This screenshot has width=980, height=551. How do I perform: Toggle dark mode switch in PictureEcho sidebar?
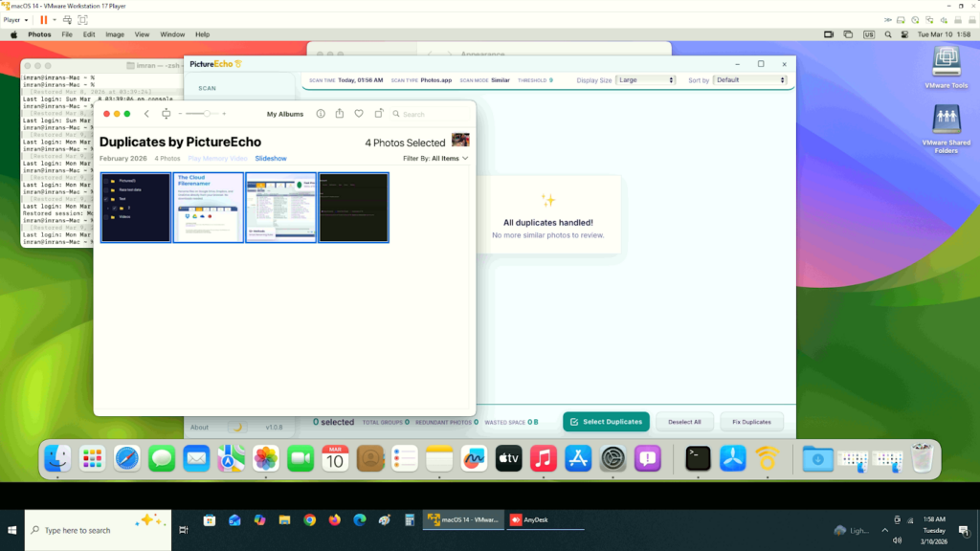(236, 428)
